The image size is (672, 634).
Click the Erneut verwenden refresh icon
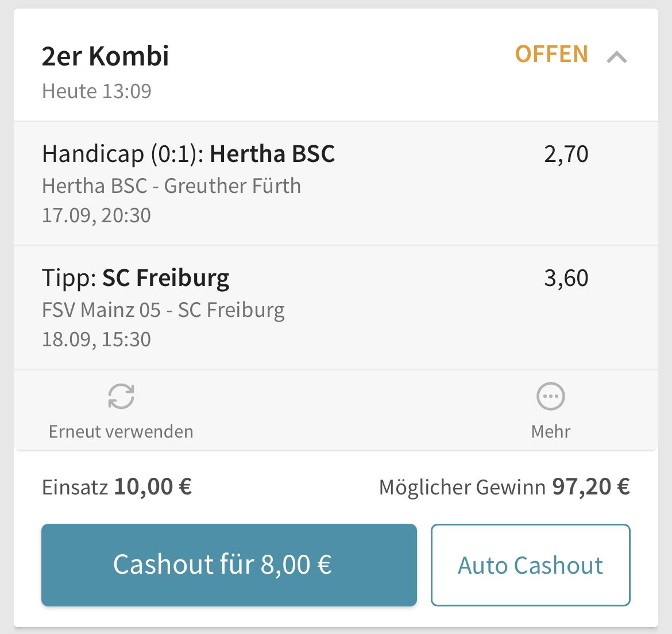tap(121, 396)
